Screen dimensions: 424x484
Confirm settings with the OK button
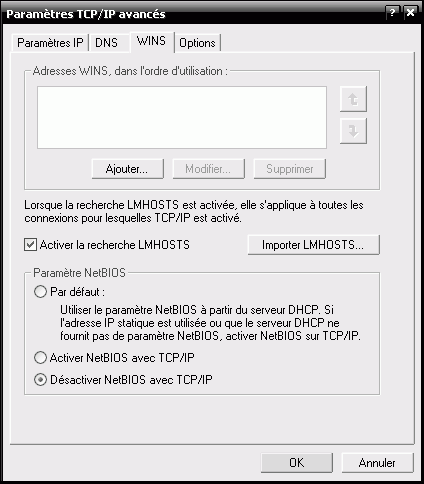[297, 463]
